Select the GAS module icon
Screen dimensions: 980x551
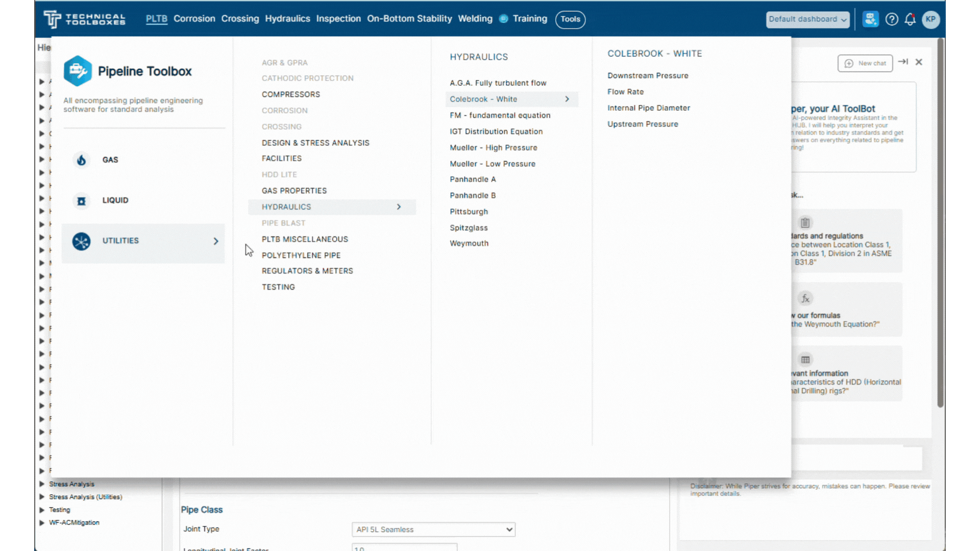(x=81, y=160)
